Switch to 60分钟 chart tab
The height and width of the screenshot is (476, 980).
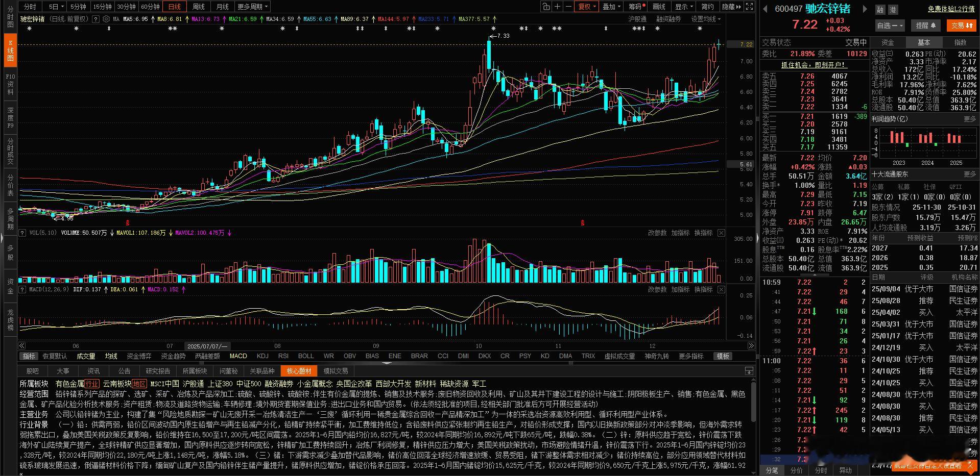(x=150, y=7)
